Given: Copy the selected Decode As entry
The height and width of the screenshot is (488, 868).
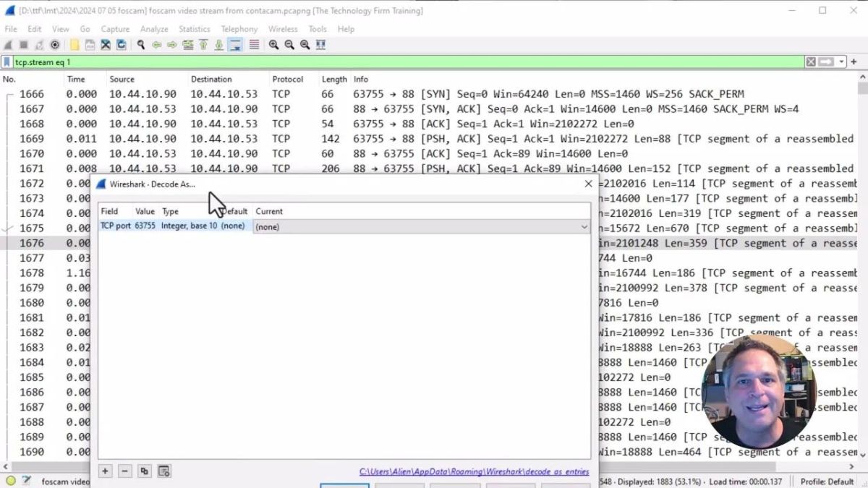Looking at the screenshot, I should tap(145, 471).
